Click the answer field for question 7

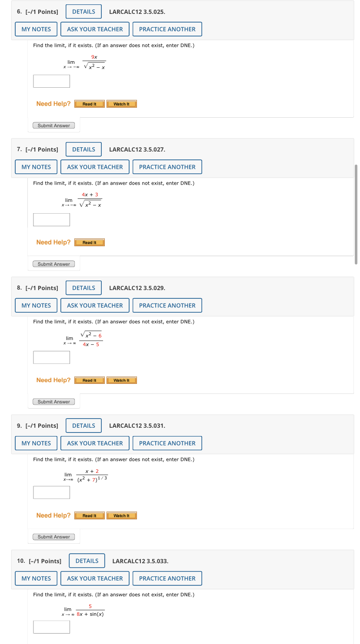[x=51, y=219]
